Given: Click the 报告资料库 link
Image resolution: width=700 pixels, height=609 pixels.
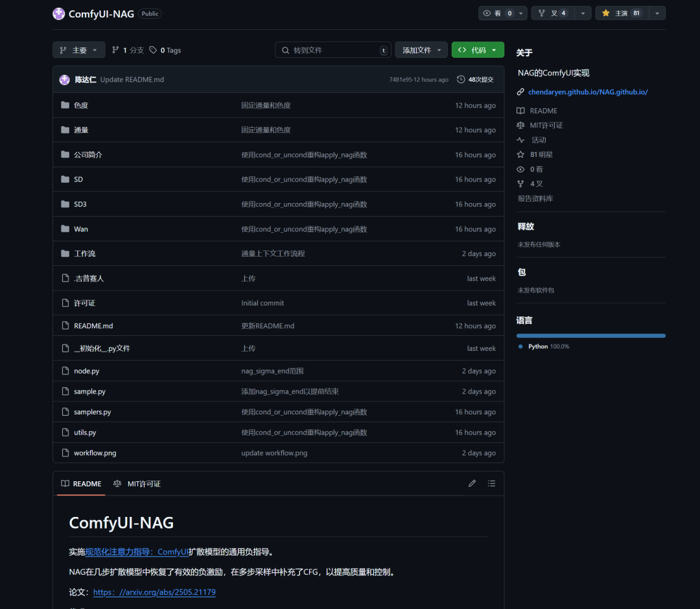Looking at the screenshot, I should pos(535,198).
